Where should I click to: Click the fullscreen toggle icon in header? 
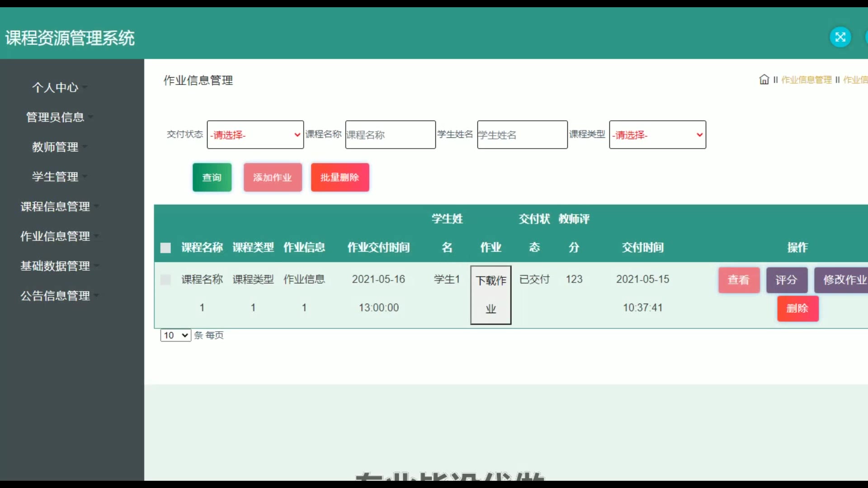point(840,37)
